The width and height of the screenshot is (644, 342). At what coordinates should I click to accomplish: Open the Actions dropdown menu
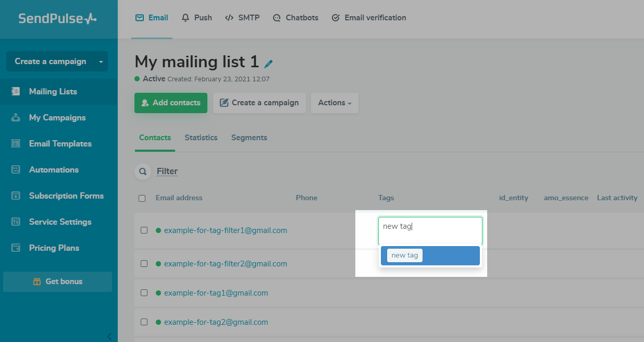click(335, 103)
